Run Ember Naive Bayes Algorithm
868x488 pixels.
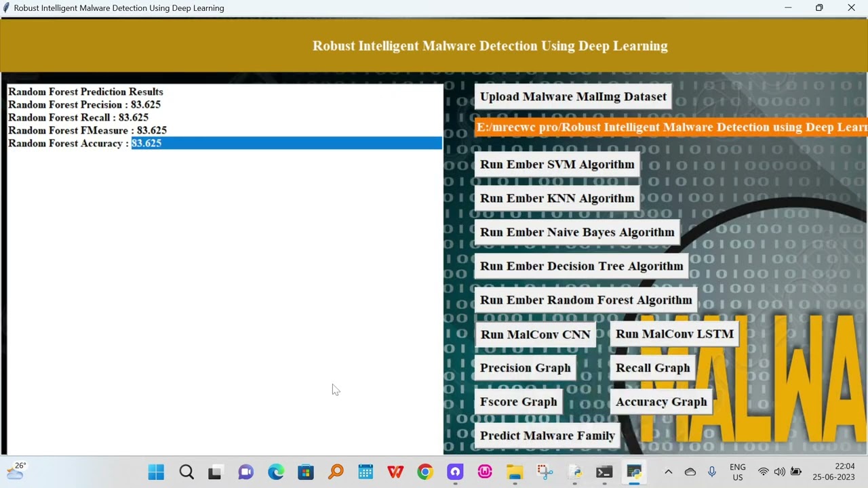[577, 232]
